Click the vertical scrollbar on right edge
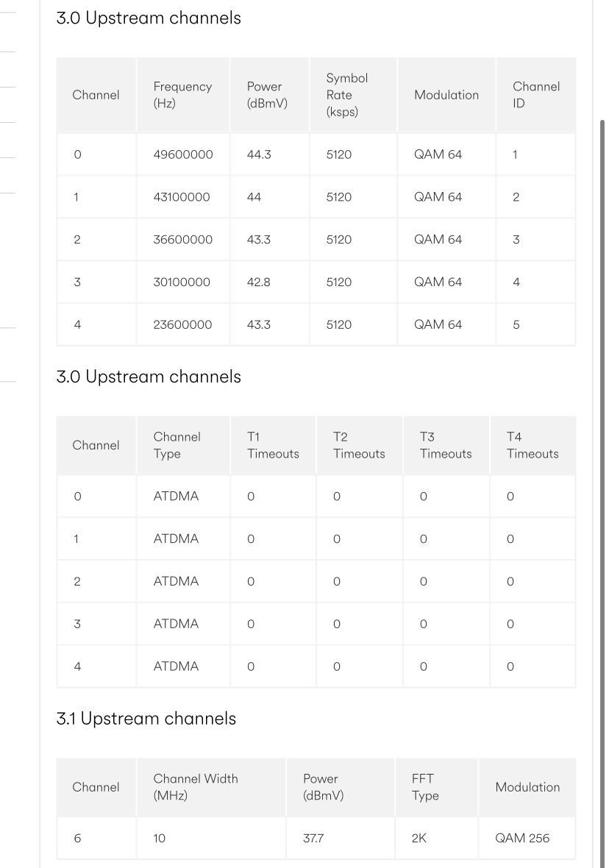Image resolution: width=609 pixels, height=868 pixels. 602,493
